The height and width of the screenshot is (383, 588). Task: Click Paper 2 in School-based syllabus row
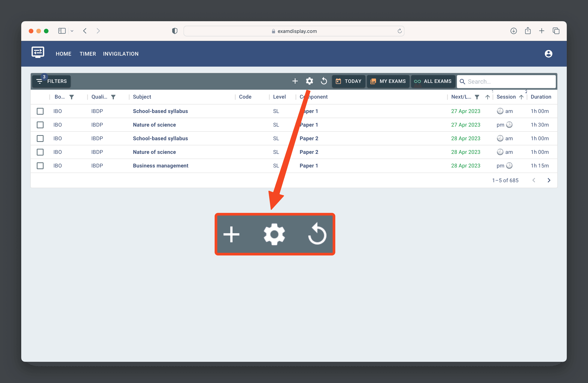pos(309,139)
